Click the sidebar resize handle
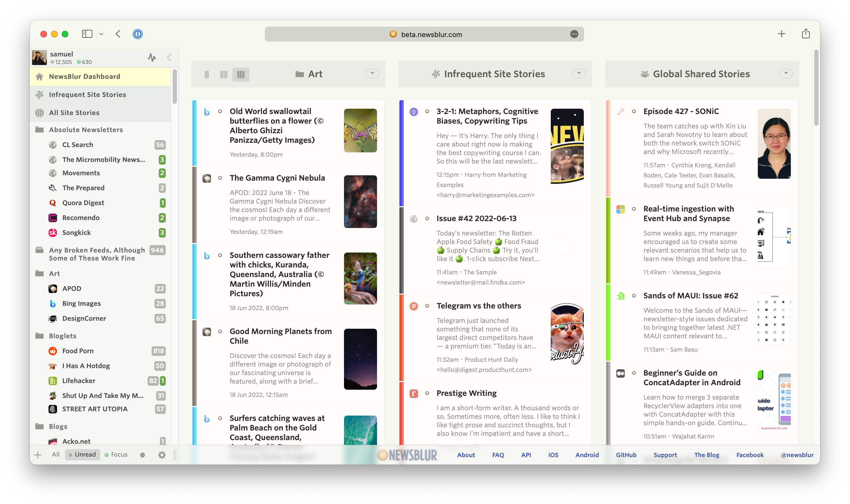Image resolution: width=850 pixels, height=504 pixels. (x=175, y=455)
